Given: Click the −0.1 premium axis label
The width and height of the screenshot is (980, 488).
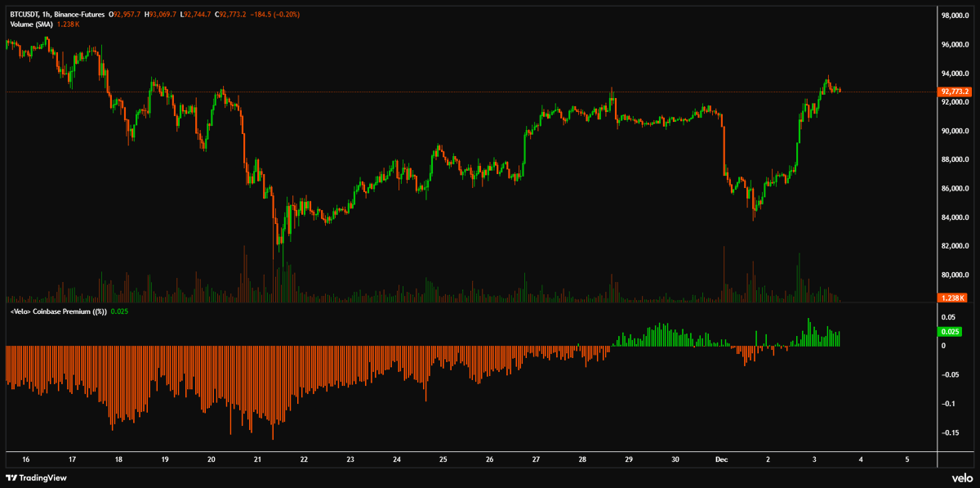Looking at the screenshot, I should pyautogui.click(x=949, y=404).
